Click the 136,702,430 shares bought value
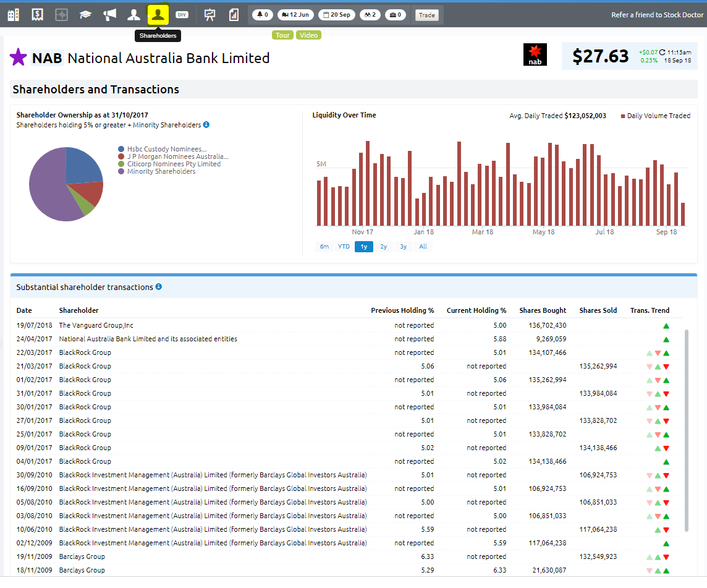 point(548,325)
